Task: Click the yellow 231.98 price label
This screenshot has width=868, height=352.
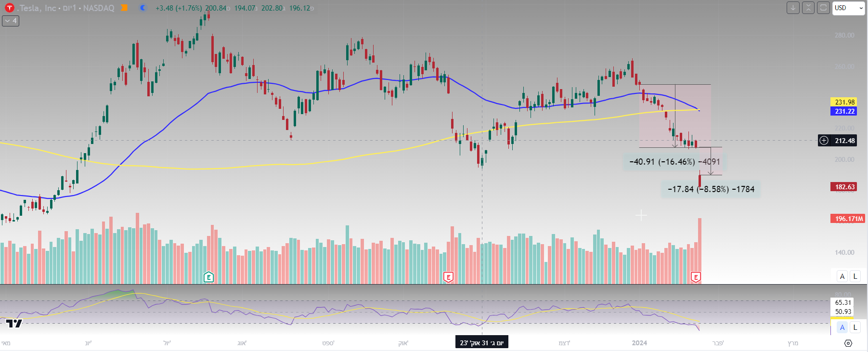Action: pos(844,102)
